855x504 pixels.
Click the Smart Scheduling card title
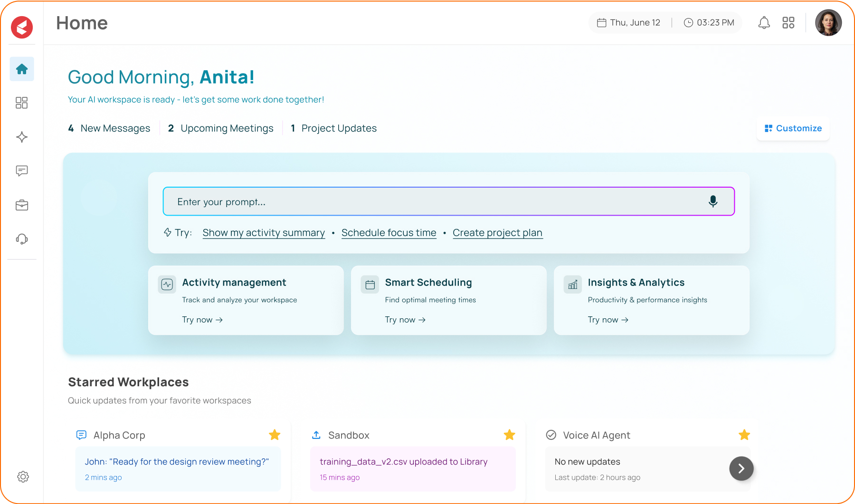(428, 283)
